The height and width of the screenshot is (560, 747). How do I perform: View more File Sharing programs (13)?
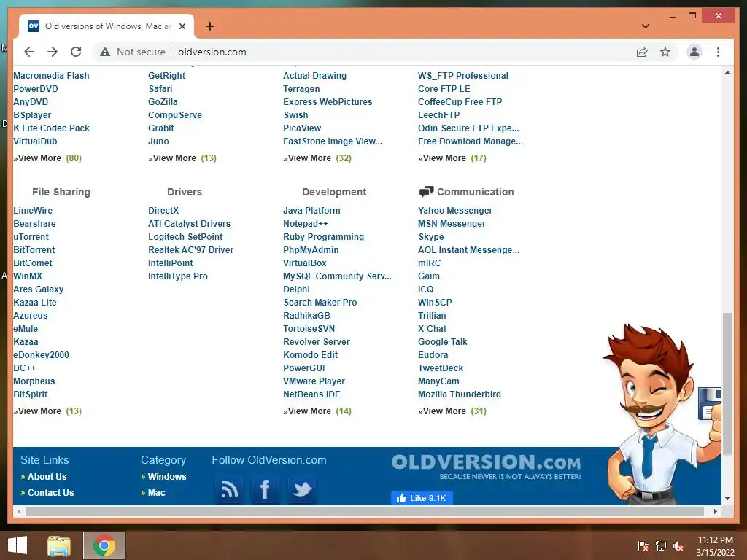(x=47, y=411)
